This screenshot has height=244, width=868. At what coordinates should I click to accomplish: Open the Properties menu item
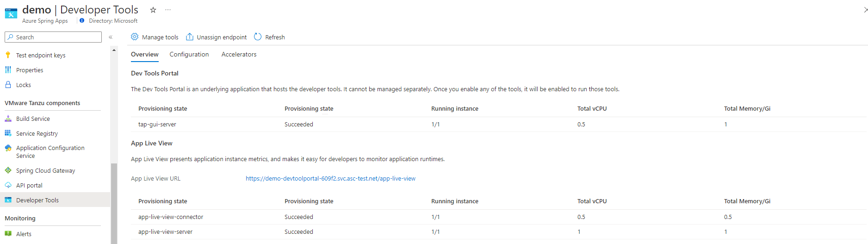click(30, 70)
